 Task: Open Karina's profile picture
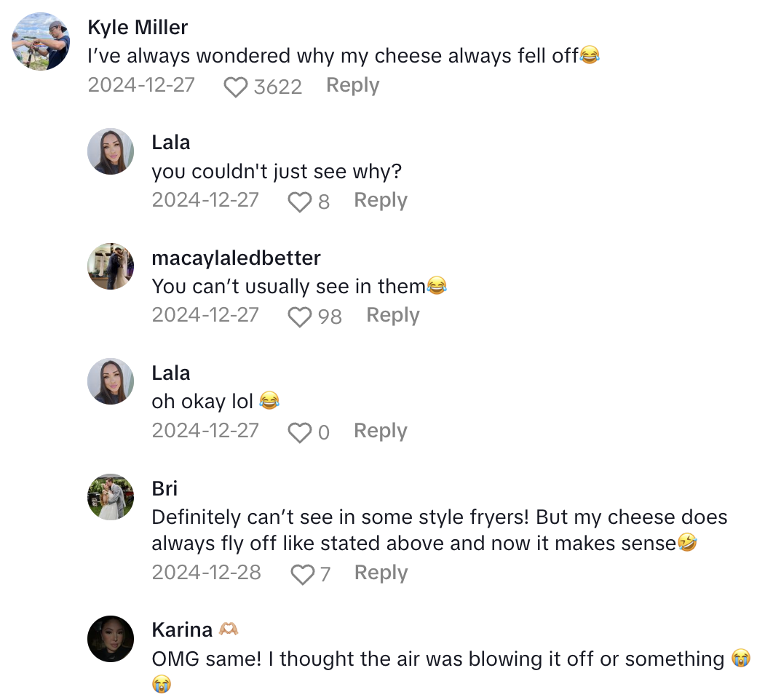point(111,639)
